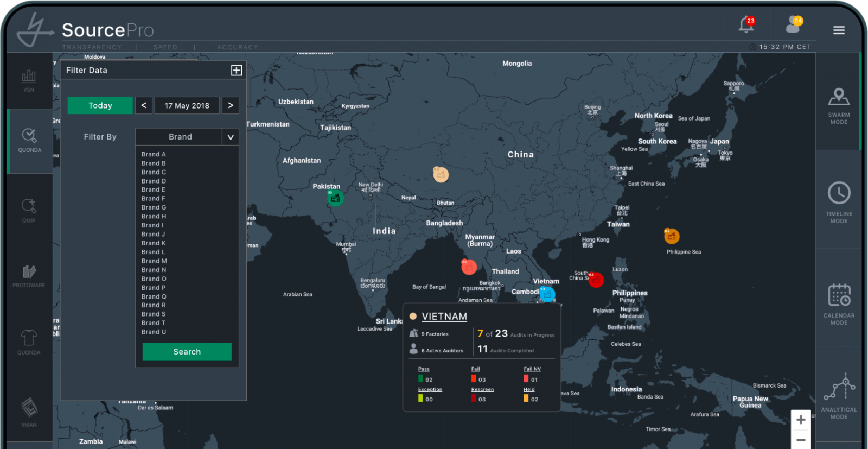Click the red Philippines map marker
This screenshot has height=449, width=868.
[x=596, y=280]
